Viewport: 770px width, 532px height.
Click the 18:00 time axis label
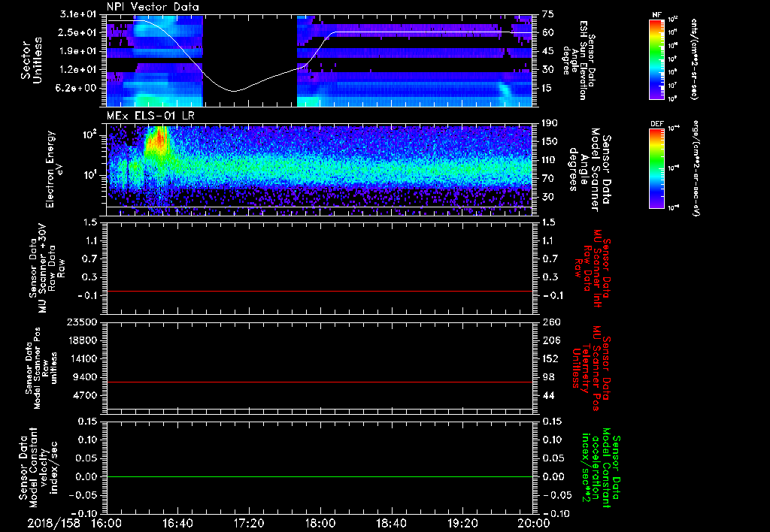(x=320, y=523)
